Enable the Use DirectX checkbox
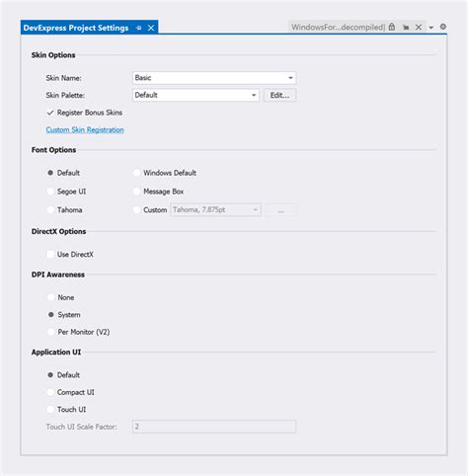Image resolution: width=468 pixels, height=476 pixels. pos(50,254)
